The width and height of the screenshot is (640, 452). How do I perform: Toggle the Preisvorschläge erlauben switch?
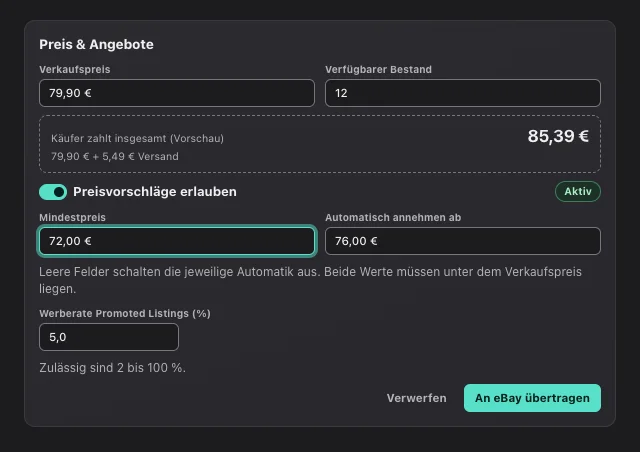pyautogui.click(x=53, y=192)
